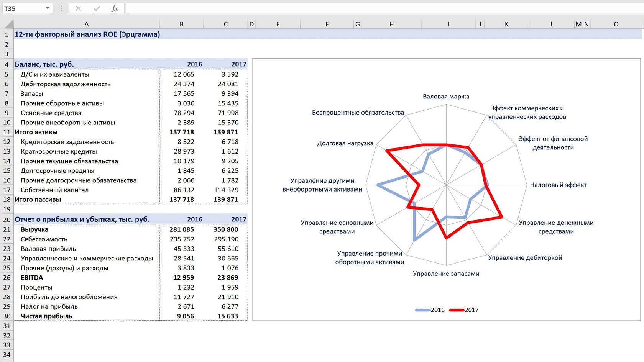Select column B header
The image size is (644, 362).
point(182,24)
